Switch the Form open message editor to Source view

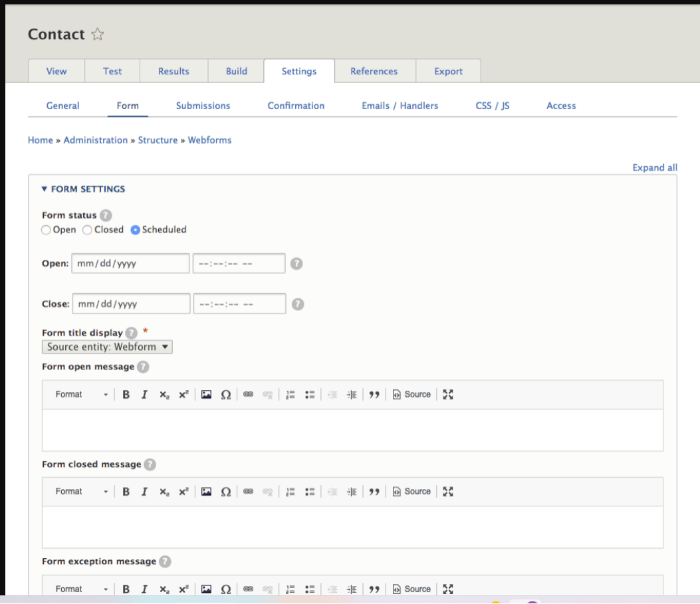click(x=411, y=394)
